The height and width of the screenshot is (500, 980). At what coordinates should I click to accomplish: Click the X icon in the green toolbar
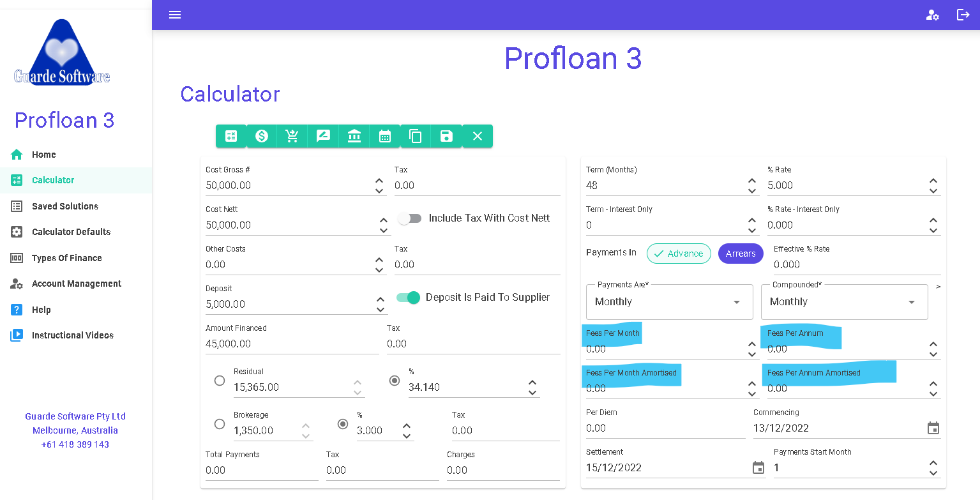[478, 136]
